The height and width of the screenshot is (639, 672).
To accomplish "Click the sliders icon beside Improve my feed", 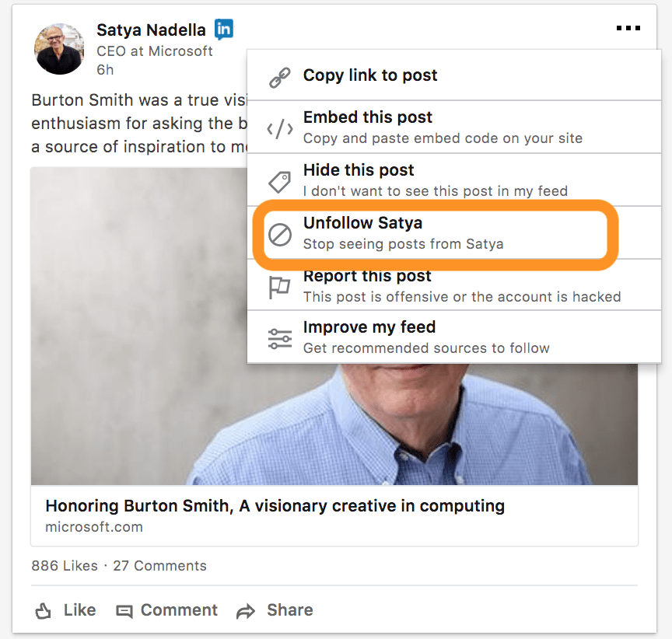I will 280,338.
